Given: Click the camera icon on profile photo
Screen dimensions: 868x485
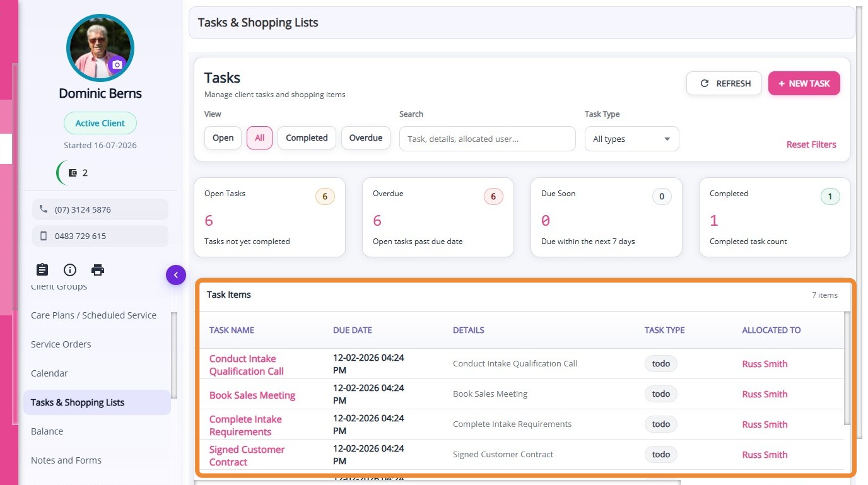Looking at the screenshot, I should coord(117,65).
